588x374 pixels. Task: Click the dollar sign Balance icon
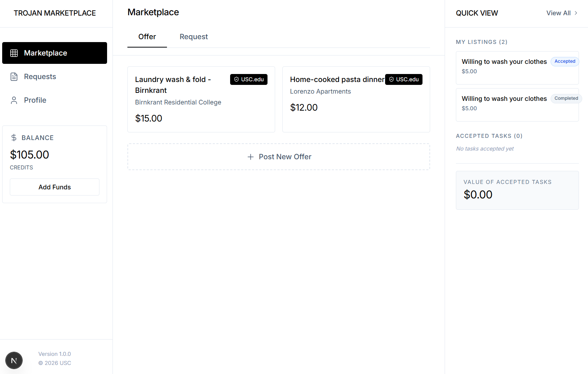tap(14, 137)
